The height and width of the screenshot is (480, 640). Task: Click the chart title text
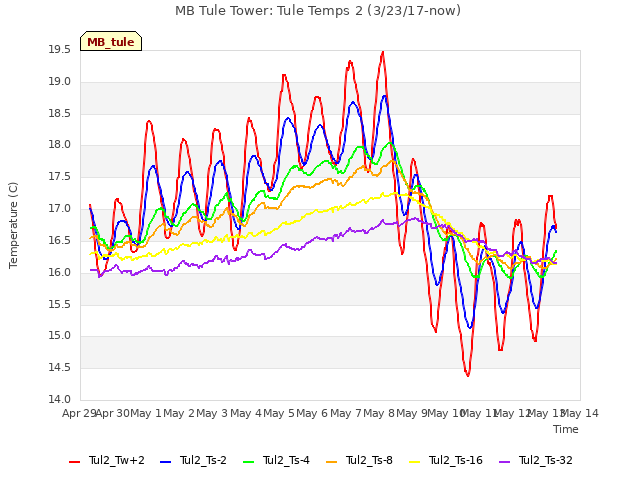(318, 10)
